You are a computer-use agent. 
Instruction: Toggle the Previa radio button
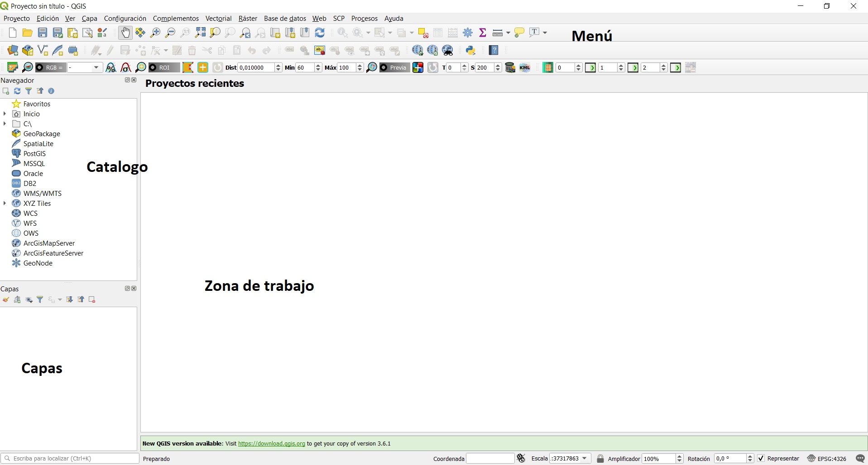[x=384, y=67]
